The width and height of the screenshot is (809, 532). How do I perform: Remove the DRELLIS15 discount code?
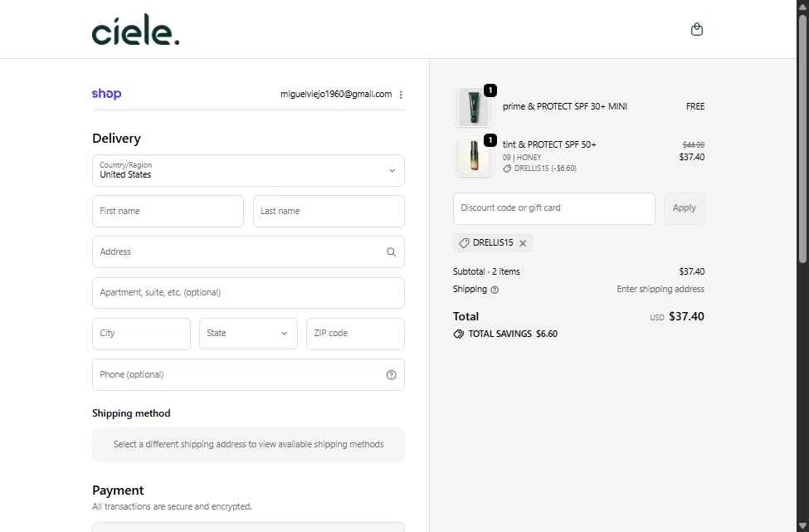[x=523, y=243]
